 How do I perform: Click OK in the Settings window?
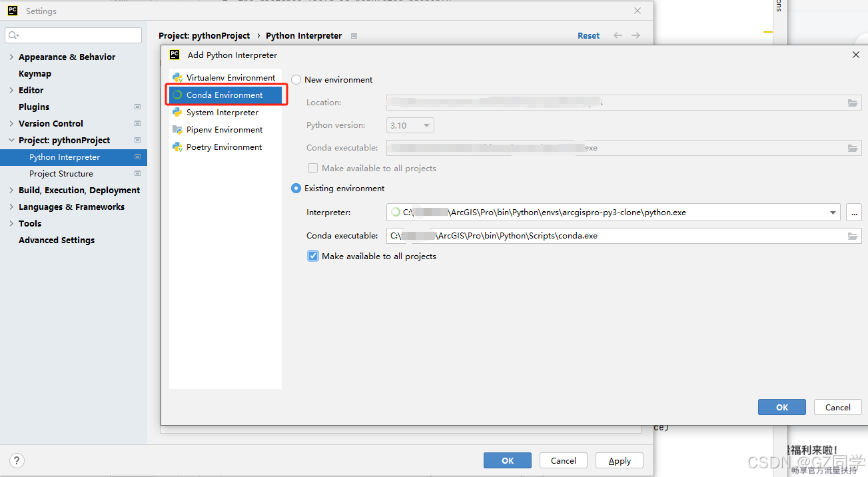coord(508,460)
